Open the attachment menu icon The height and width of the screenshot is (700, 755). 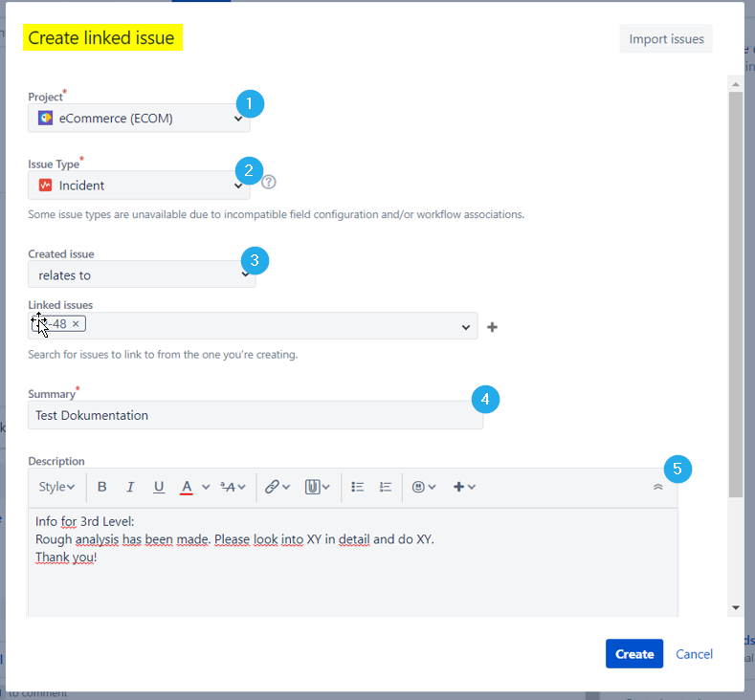point(312,487)
